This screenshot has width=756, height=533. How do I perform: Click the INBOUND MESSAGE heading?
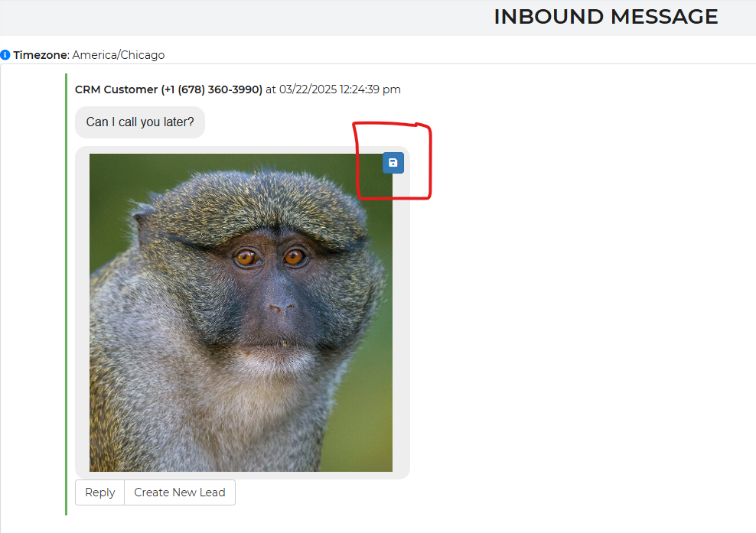pos(605,17)
